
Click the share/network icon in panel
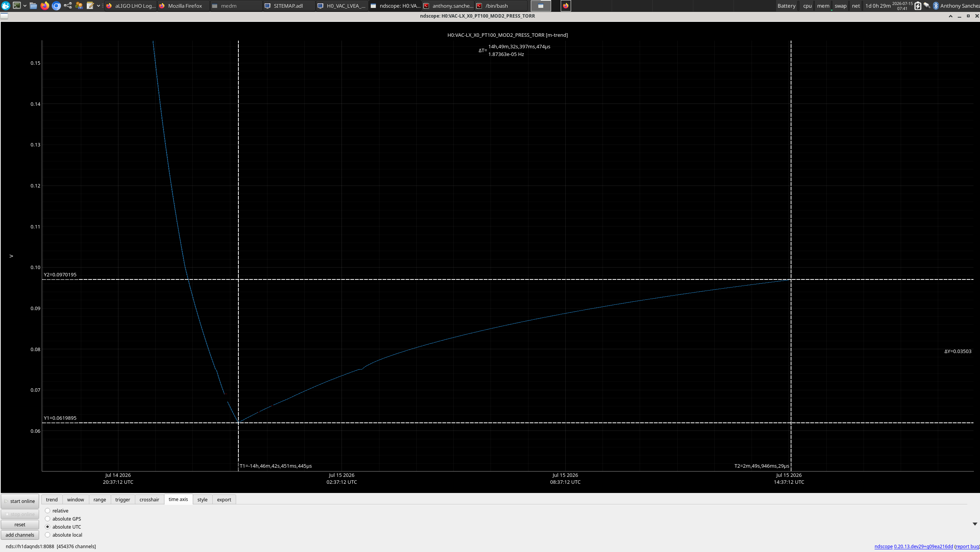68,6
